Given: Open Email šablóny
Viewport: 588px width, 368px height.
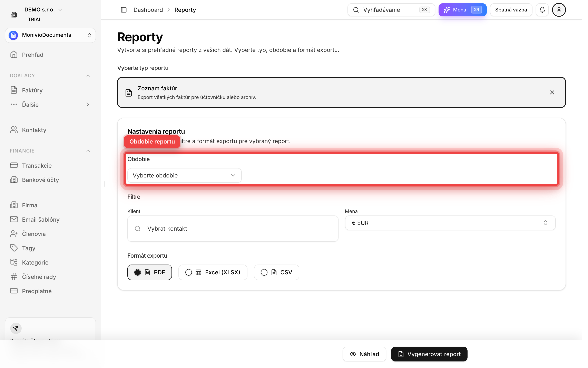Looking at the screenshot, I should coord(50,220).
